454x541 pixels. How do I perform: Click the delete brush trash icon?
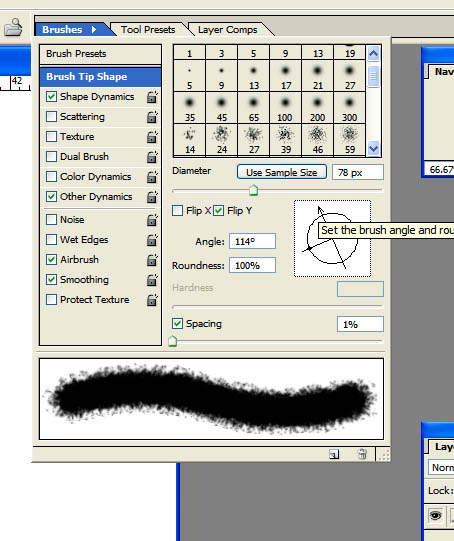coord(362,454)
